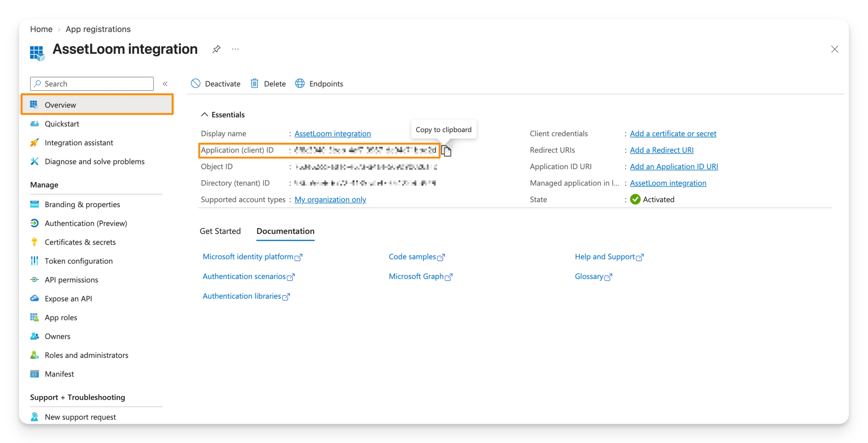Open Authentication libraries link
This screenshot has width=868, height=443.
[246, 296]
